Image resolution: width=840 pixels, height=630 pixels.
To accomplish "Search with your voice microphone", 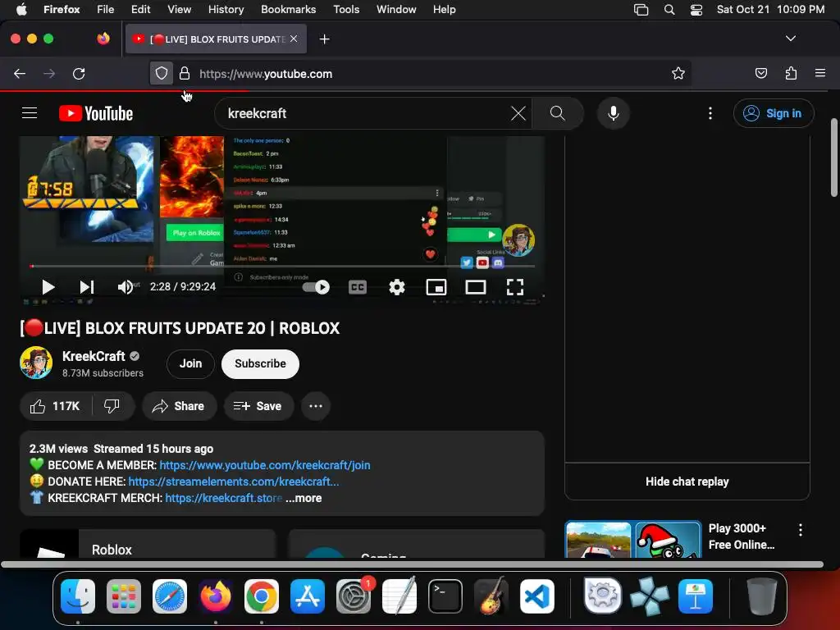I will click(614, 113).
